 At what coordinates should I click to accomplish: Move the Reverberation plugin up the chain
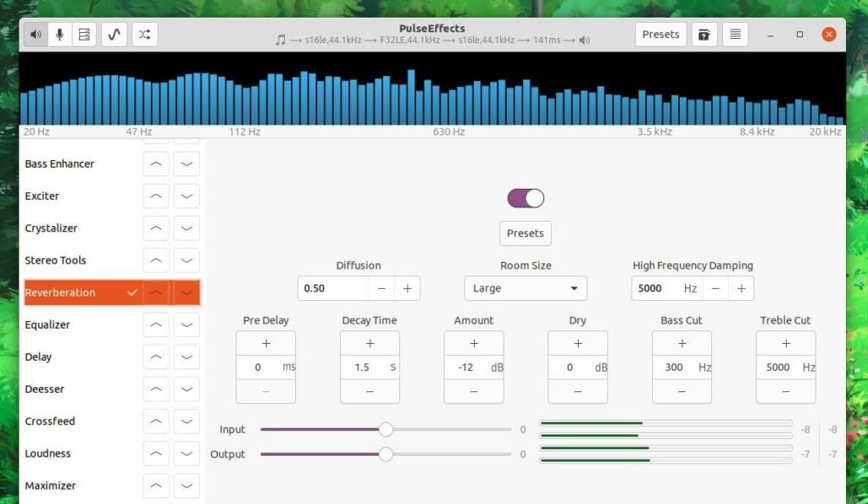(x=156, y=292)
